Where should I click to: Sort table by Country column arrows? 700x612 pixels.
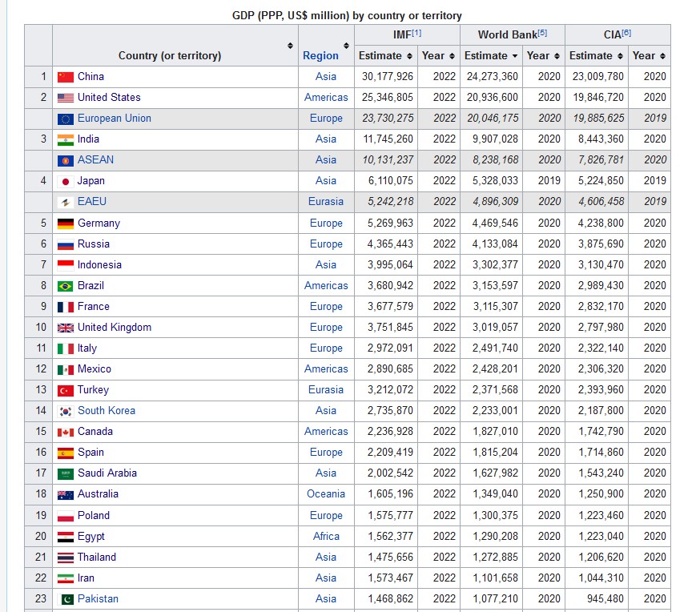coord(290,46)
